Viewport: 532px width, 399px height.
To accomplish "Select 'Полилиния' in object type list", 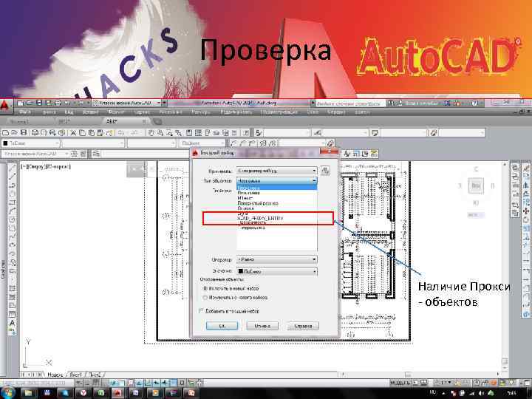I will click(249, 193).
